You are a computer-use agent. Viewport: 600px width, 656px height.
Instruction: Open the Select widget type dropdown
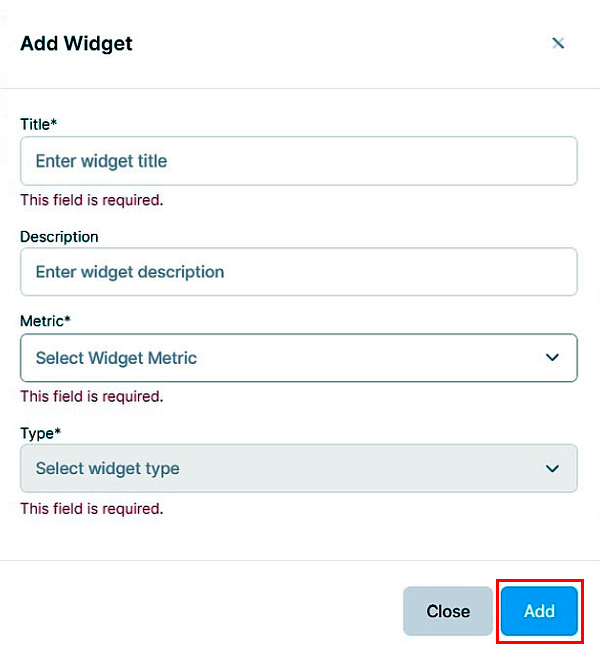coord(298,468)
